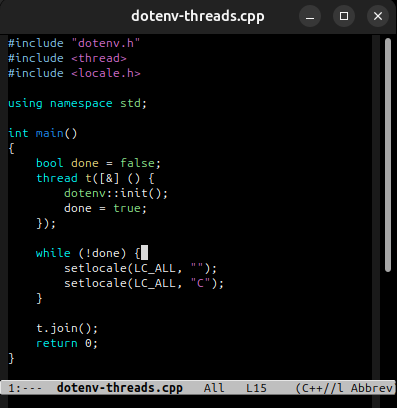This screenshot has width=397, height=408.
Task: Click the "done = true;" statement
Action: 105,208
